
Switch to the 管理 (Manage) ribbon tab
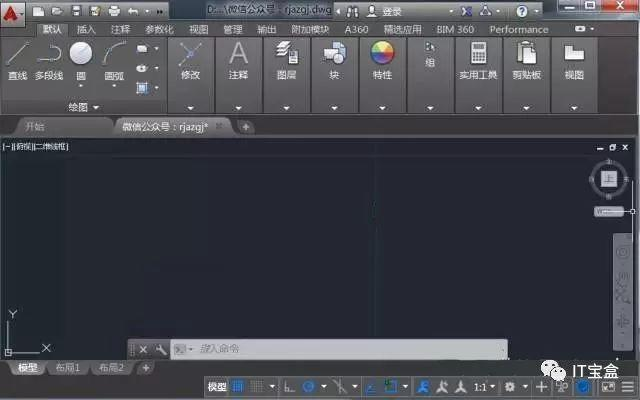point(233,29)
